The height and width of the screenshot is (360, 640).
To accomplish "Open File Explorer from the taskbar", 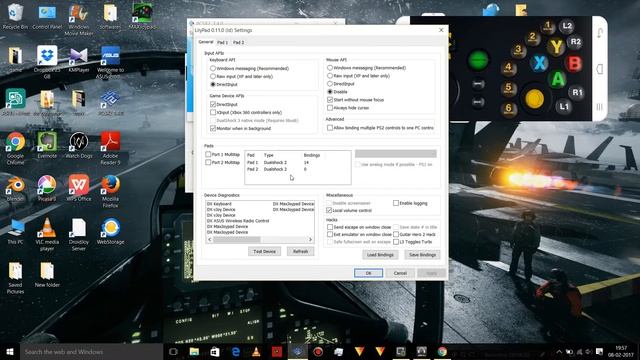I will tap(194, 351).
